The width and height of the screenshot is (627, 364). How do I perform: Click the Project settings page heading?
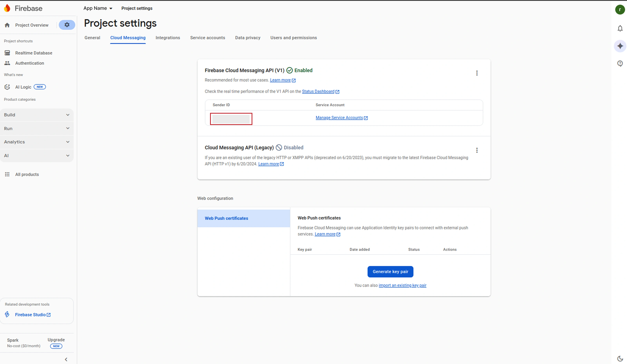click(120, 23)
